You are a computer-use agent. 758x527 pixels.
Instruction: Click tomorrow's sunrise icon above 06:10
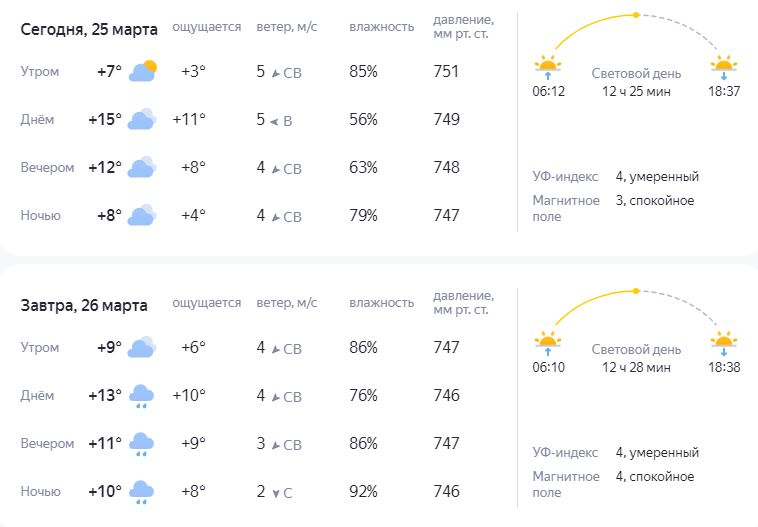pos(548,344)
